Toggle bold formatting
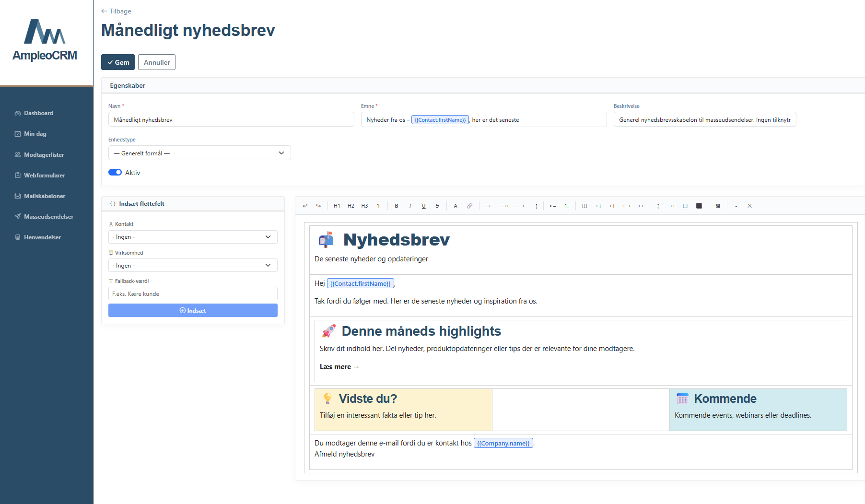 pos(397,206)
